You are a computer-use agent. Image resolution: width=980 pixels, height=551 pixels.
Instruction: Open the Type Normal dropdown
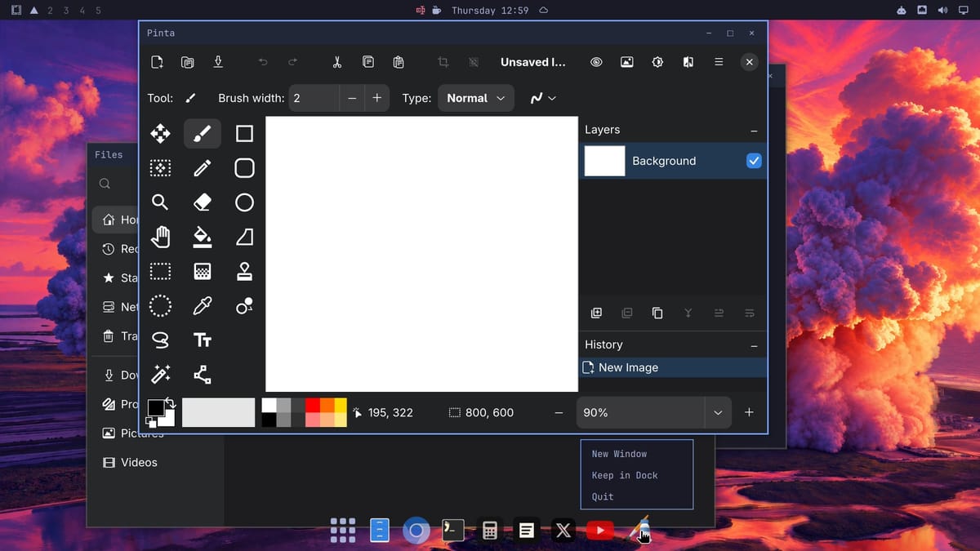click(x=476, y=98)
